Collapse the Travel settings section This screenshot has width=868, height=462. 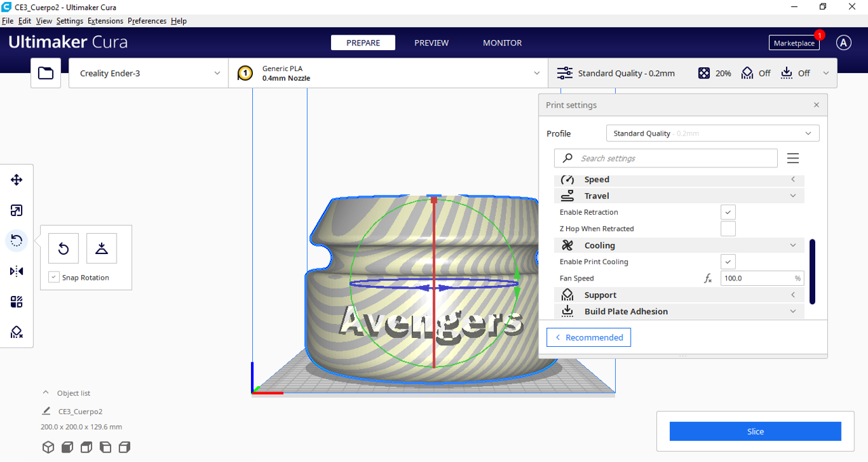click(679, 196)
